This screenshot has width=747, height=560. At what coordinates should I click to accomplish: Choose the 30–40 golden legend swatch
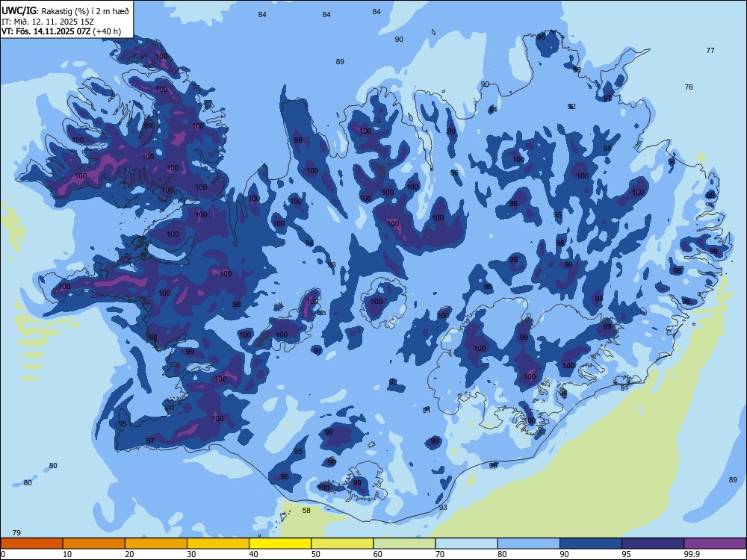218,544
